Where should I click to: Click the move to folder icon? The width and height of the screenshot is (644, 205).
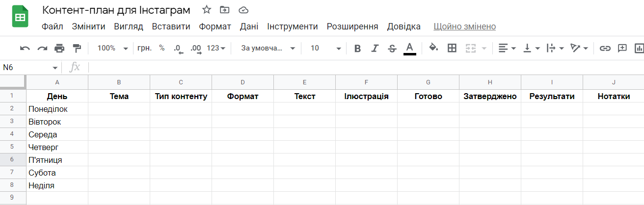225,10
